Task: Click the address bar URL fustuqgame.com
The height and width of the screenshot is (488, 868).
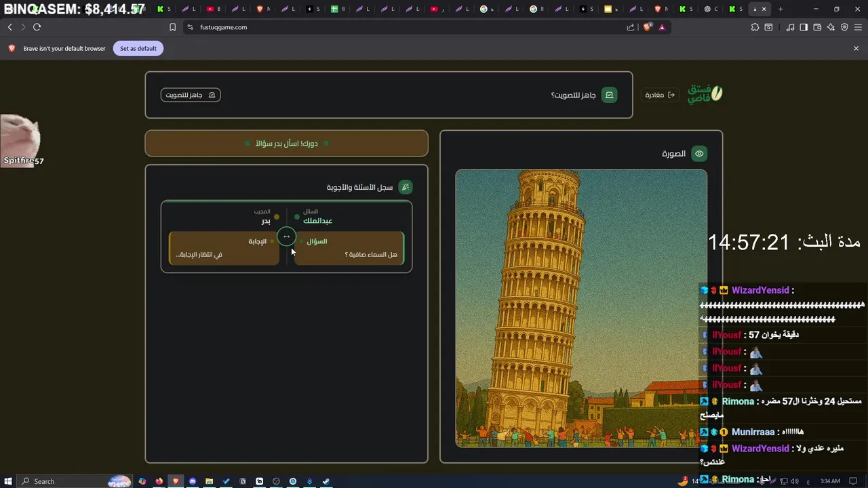Action: tap(223, 27)
